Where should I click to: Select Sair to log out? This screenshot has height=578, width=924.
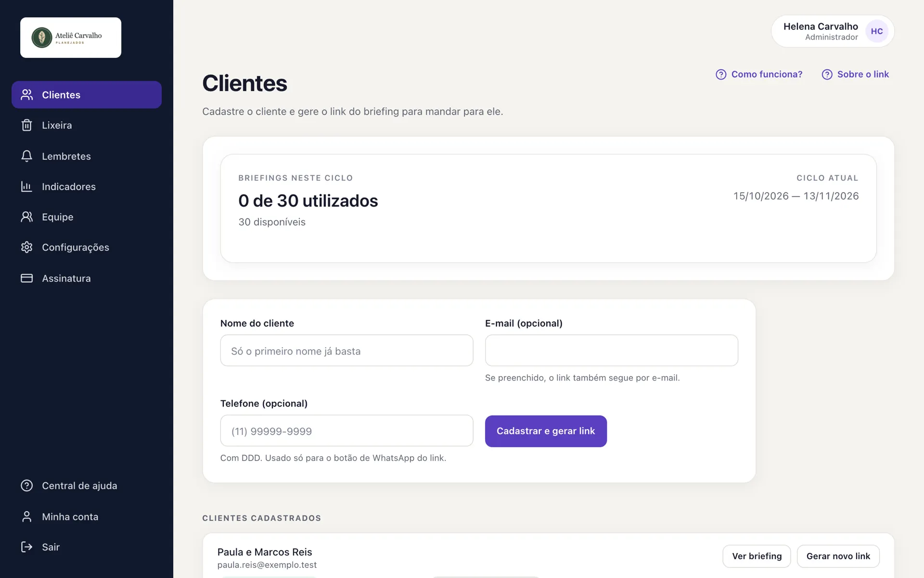87,547
